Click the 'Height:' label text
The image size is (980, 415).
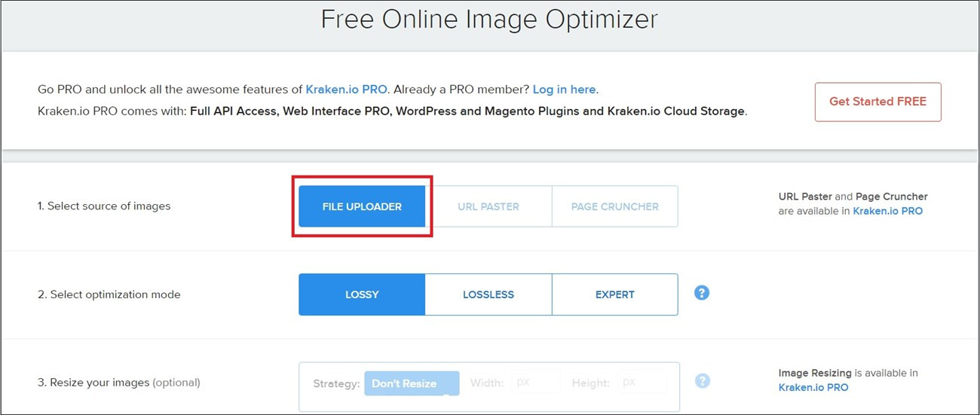point(592,383)
